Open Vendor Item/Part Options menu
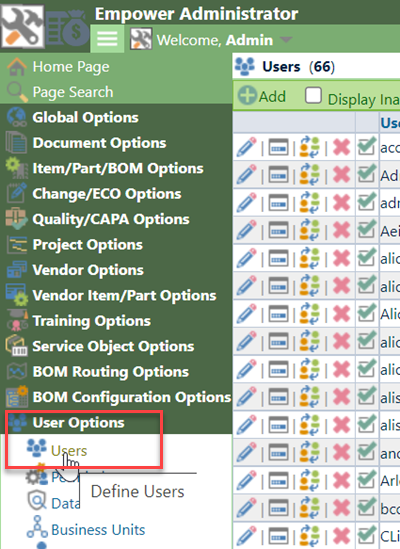400x549 pixels. (x=124, y=296)
